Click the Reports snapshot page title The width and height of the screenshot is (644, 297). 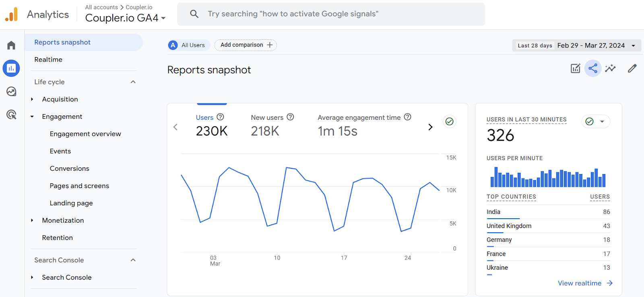click(x=209, y=70)
